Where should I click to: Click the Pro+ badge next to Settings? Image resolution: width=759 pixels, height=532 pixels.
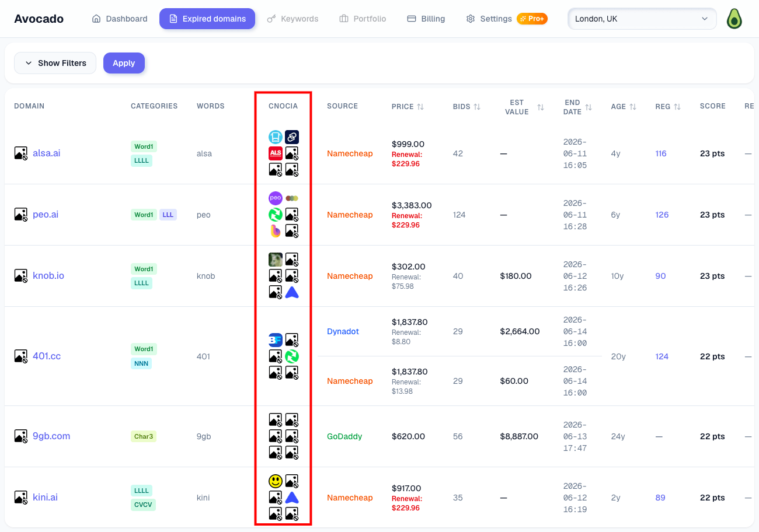click(x=532, y=19)
